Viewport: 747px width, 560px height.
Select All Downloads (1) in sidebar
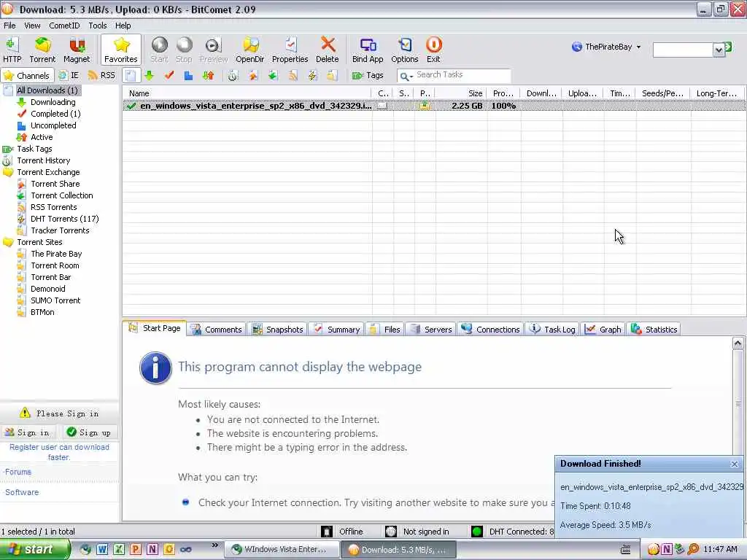click(x=47, y=90)
